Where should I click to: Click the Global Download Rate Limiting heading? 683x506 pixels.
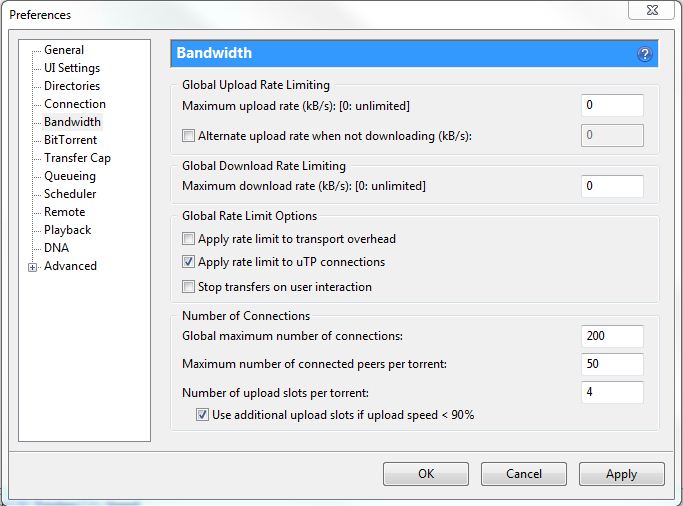click(x=264, y=166)
